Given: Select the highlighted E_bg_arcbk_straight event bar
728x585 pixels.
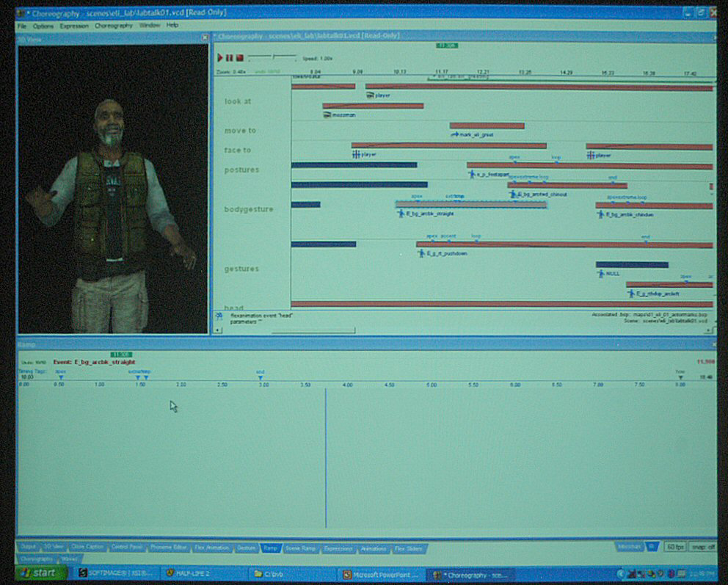Looking at the screenshot, I should coord(471,204).
